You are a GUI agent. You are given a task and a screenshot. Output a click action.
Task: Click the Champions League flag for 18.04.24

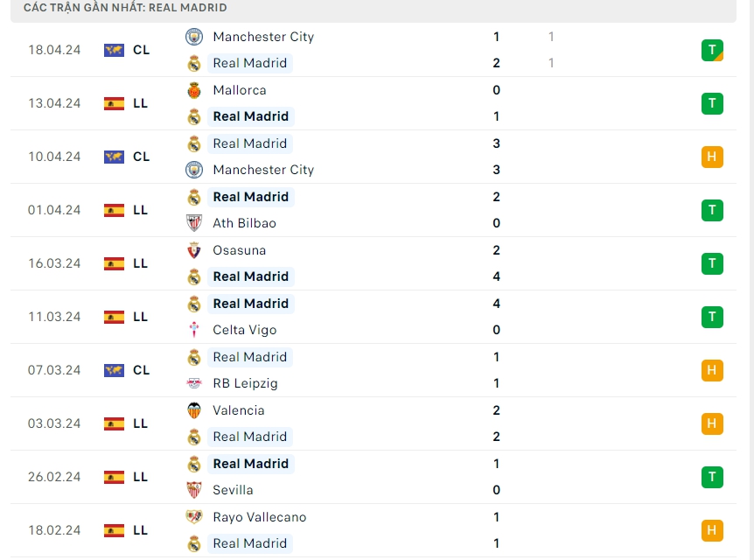(114, 50)
